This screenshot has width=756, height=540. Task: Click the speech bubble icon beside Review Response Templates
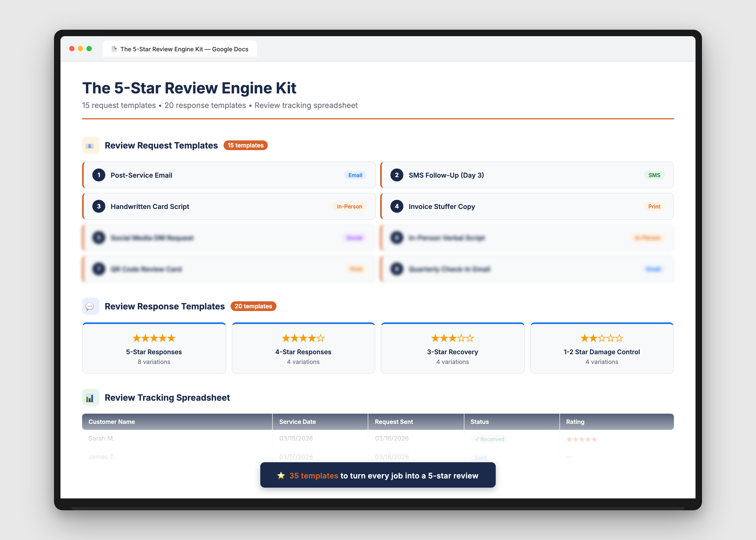pos(90,306)
